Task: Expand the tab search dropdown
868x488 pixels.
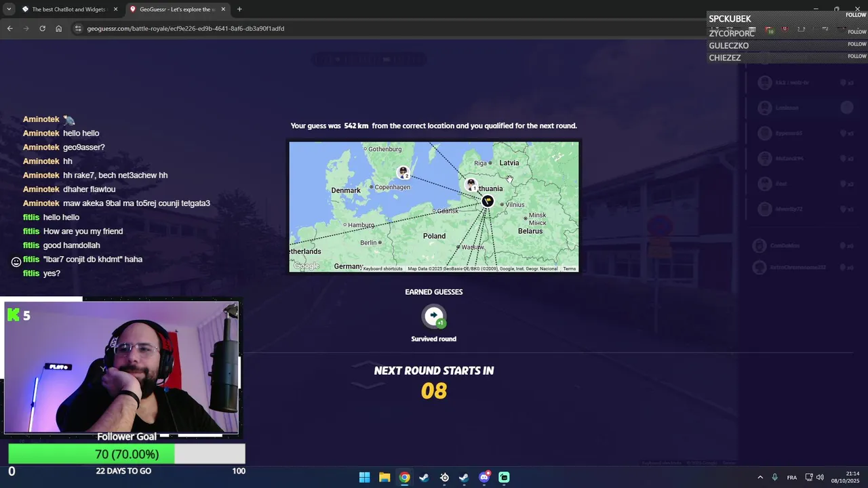Action: point(8,9)
